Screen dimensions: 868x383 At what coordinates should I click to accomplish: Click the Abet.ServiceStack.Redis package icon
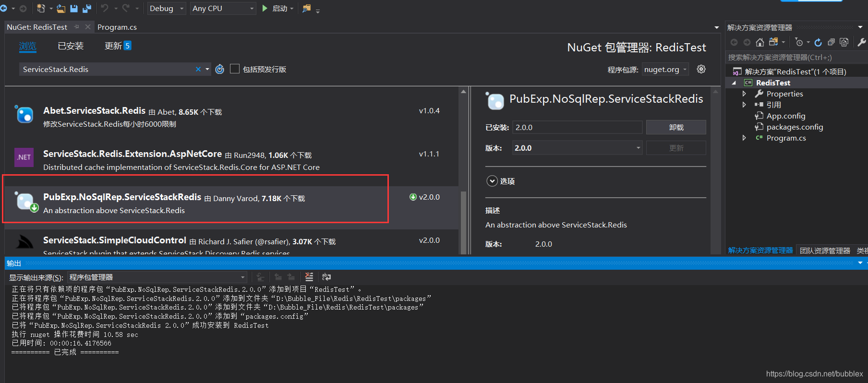[24, 114]
